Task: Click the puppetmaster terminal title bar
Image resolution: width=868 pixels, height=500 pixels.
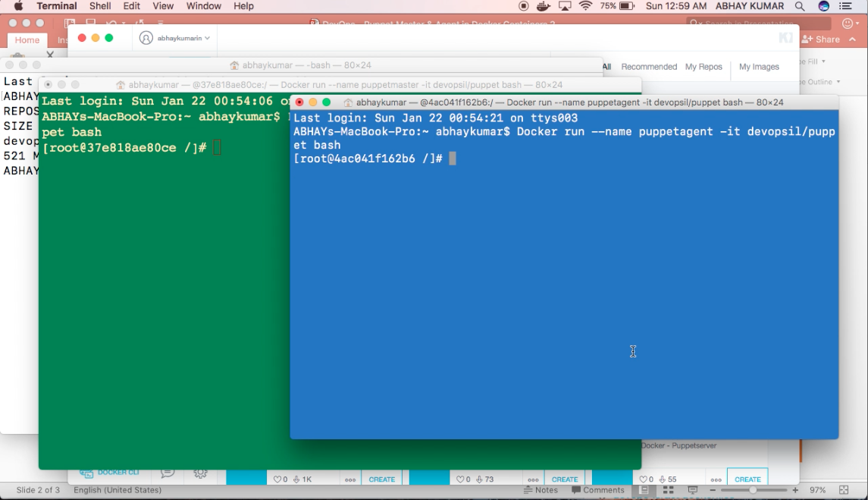Action: click(340, 85)
